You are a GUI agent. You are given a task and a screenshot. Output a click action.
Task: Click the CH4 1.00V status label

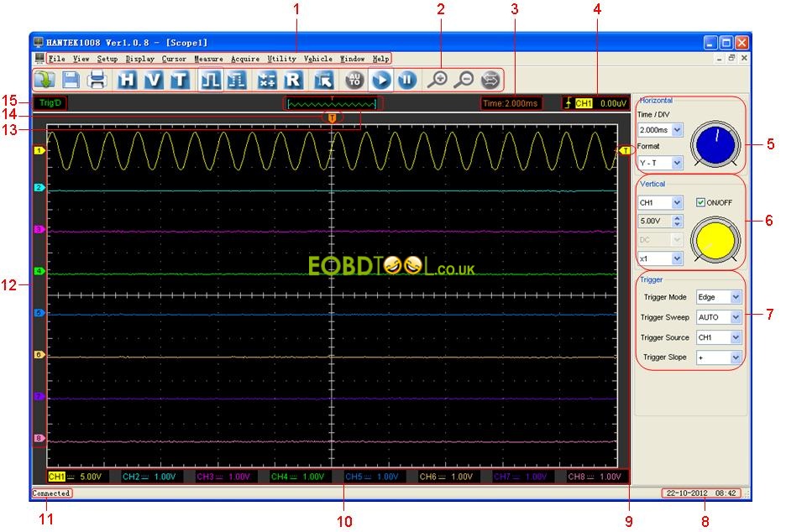[298, 477]
